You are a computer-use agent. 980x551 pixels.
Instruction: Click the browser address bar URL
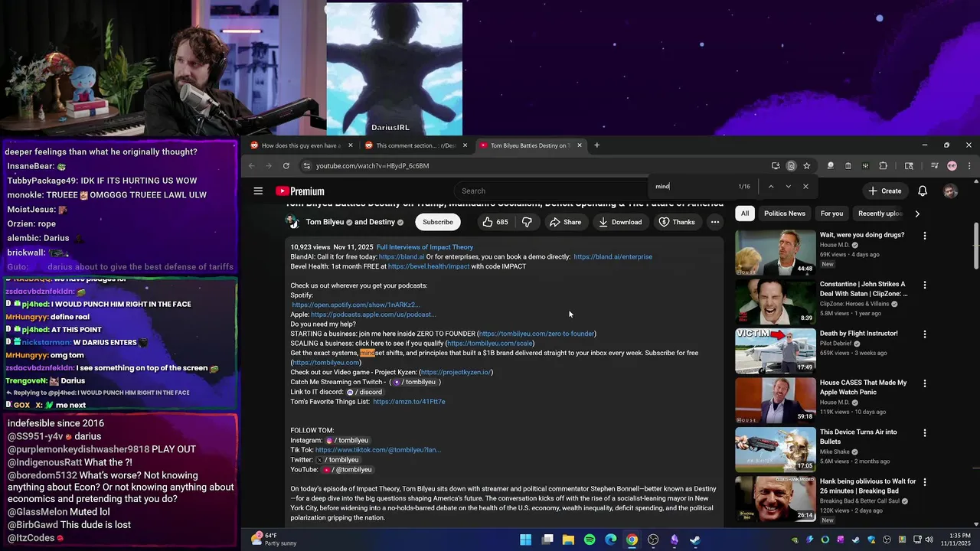[372, 166]
